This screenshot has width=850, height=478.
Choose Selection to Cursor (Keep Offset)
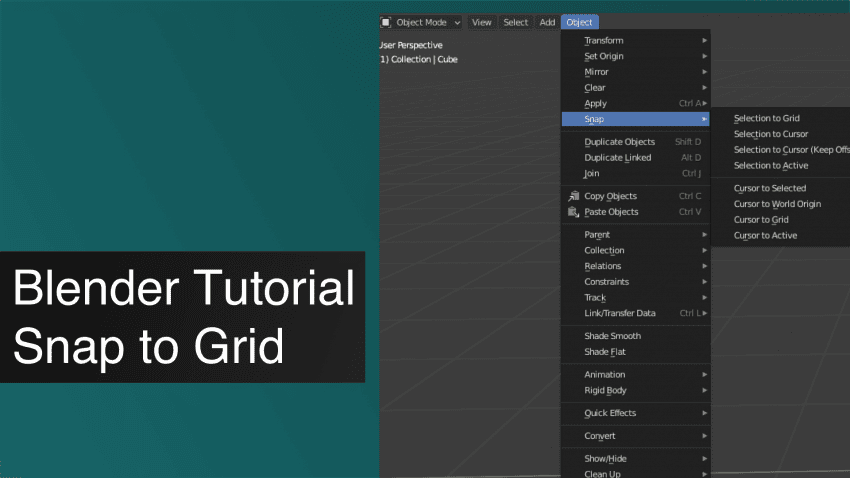(x=781, y=150)
